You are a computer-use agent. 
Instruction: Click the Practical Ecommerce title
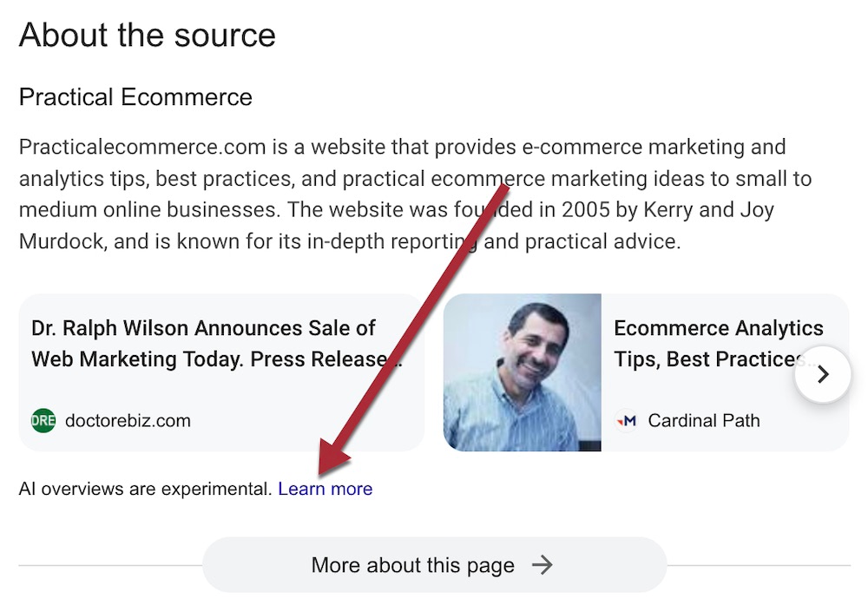click(x=135, y=97)
